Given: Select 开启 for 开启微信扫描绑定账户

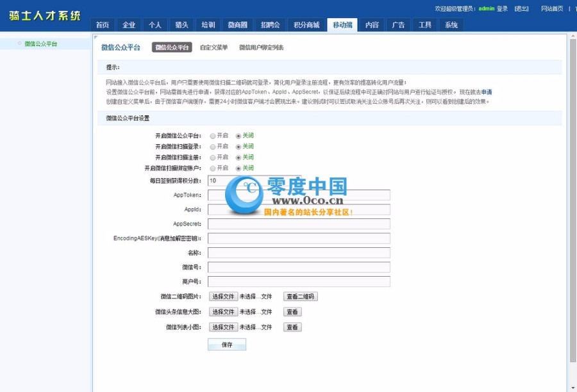Looking at the screenshot, I should [x=213, y=168].
